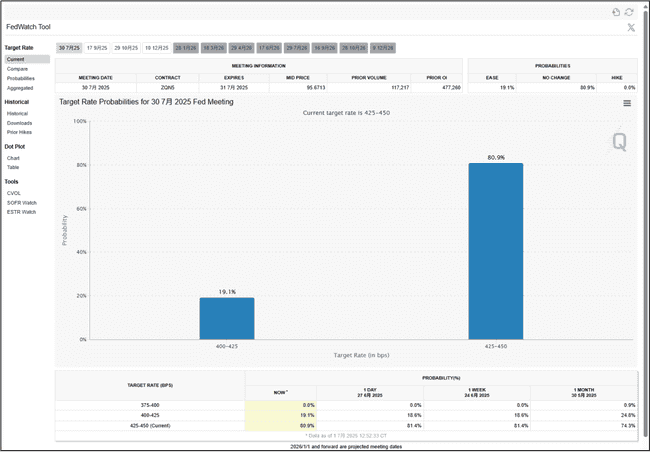Screen dimensions: 650x452
Task: Open Prior Hikes in the sidebar
Action: (x=19, y=132)
